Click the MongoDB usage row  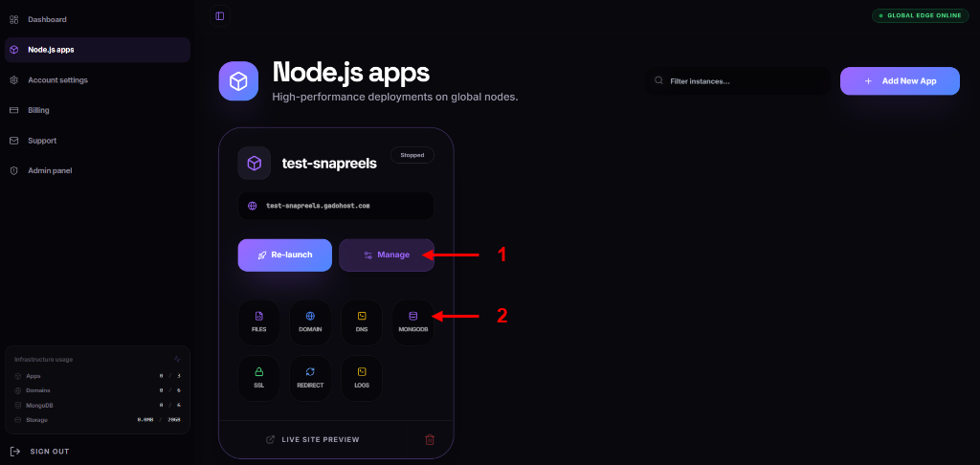[99, 405]
